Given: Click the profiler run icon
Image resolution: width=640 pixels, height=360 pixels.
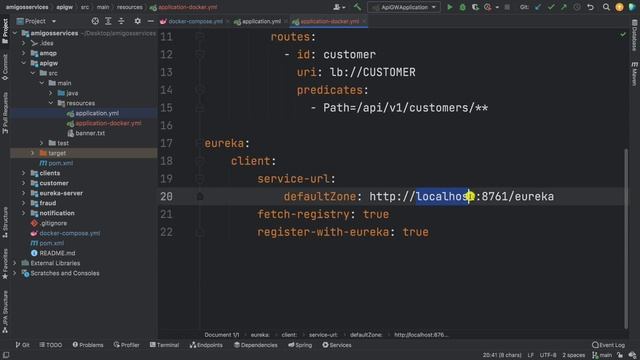Looking at the screenshot, I should click(x=487, y=7).
